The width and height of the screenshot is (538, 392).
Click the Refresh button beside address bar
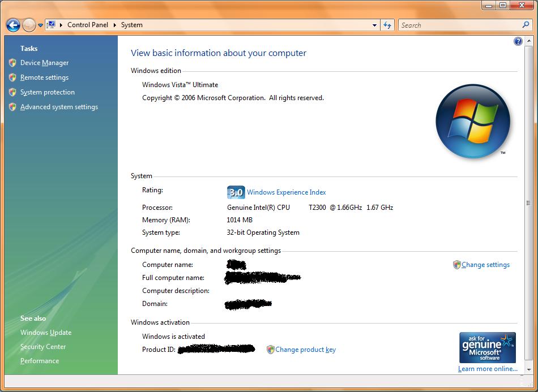387,25
